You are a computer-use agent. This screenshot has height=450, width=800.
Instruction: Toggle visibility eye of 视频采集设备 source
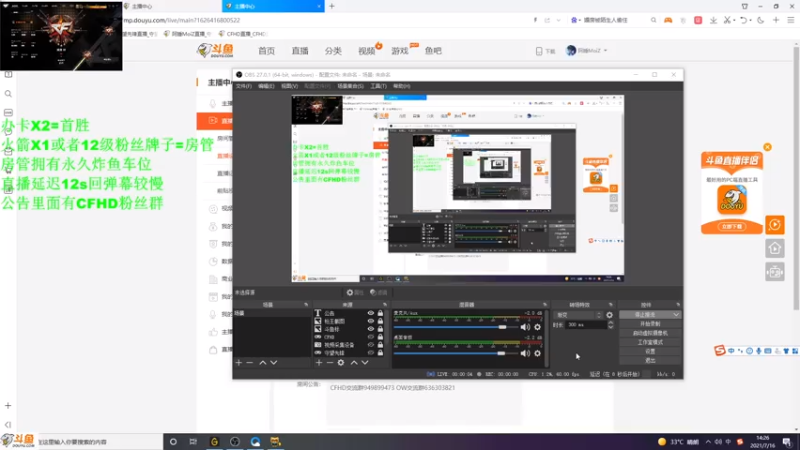click(371, 345)
